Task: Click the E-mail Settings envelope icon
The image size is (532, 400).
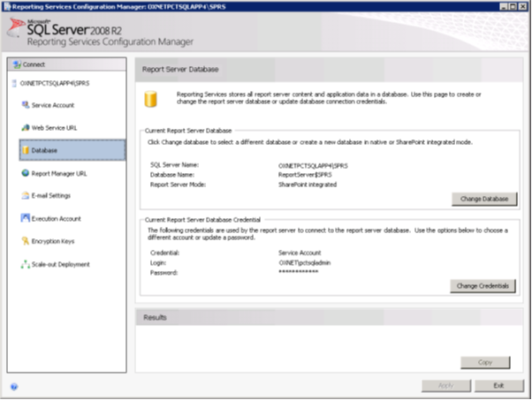Action: (x=26, y=196)
